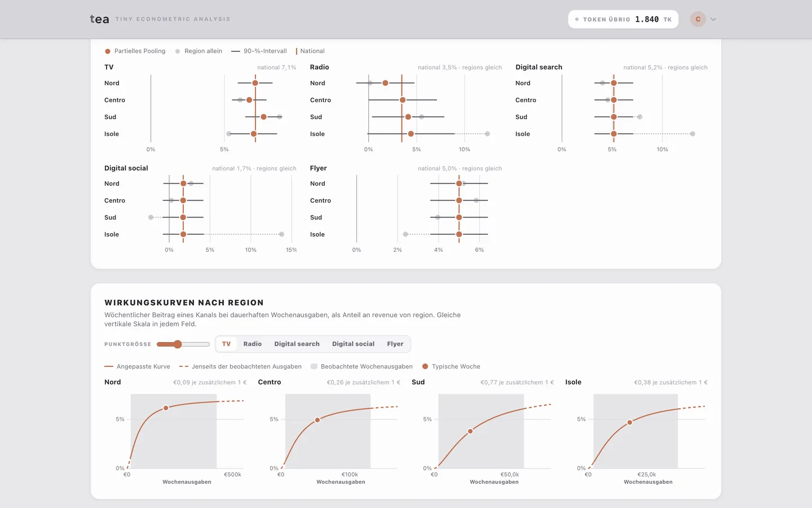The image size is (812, 508).
Task: Select the typical week point on the Sud curve
Action: pyautogui.click(x=470, y=431)
